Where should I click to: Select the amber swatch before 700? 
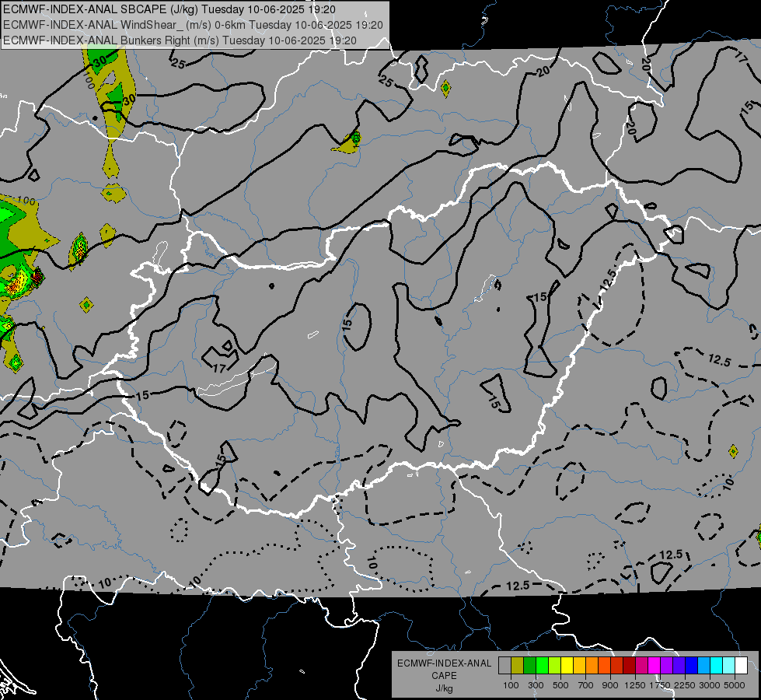[x=579, y=666]
